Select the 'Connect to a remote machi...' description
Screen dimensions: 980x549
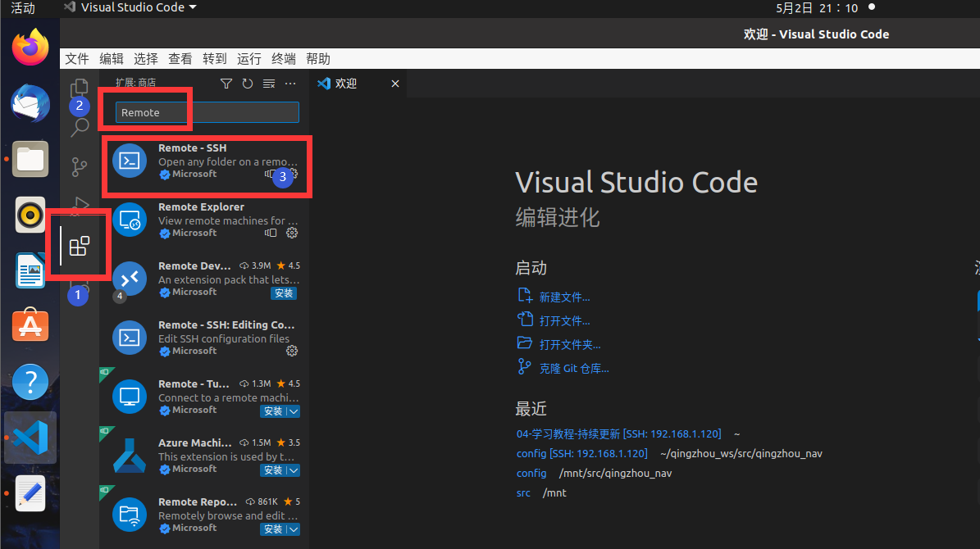click(x=229, y=398)
